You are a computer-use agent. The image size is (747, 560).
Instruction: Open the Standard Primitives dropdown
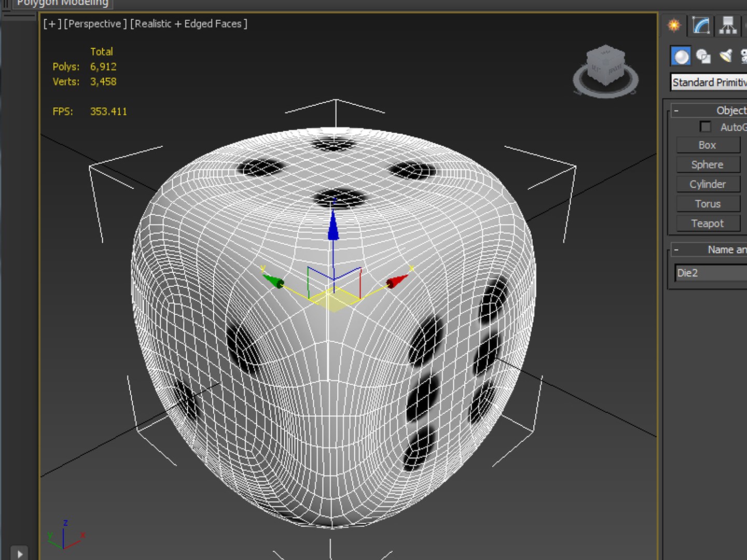coord(709,82)
